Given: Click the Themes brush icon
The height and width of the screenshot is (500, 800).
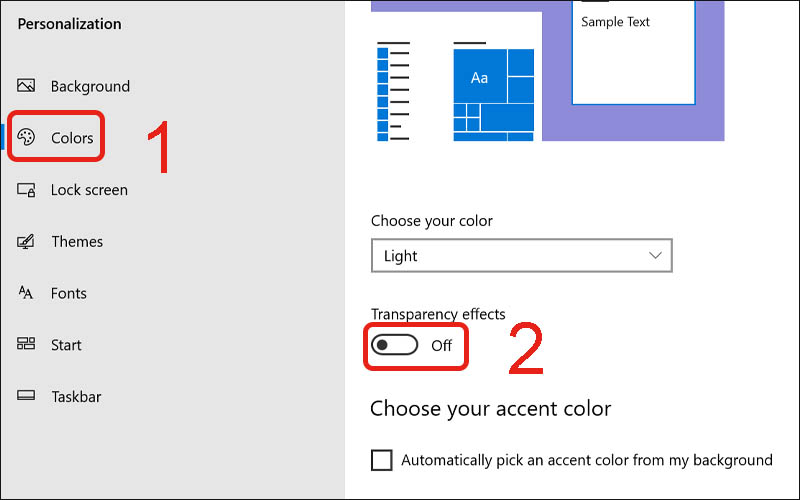Looking at the screenshot, I should [x=27, y=242].
